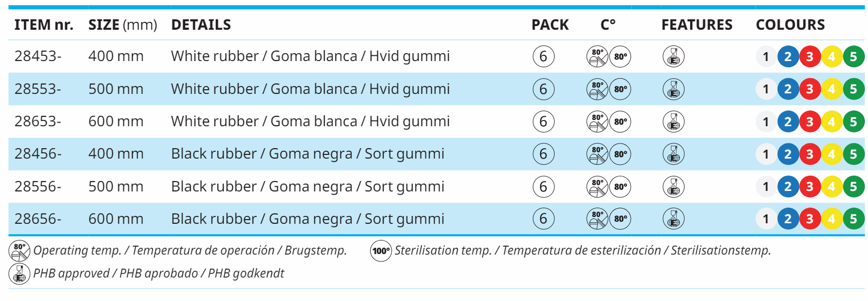Click the Black rubber details for item 28556
Screen dimensions: 868x301
click(308, 187)
